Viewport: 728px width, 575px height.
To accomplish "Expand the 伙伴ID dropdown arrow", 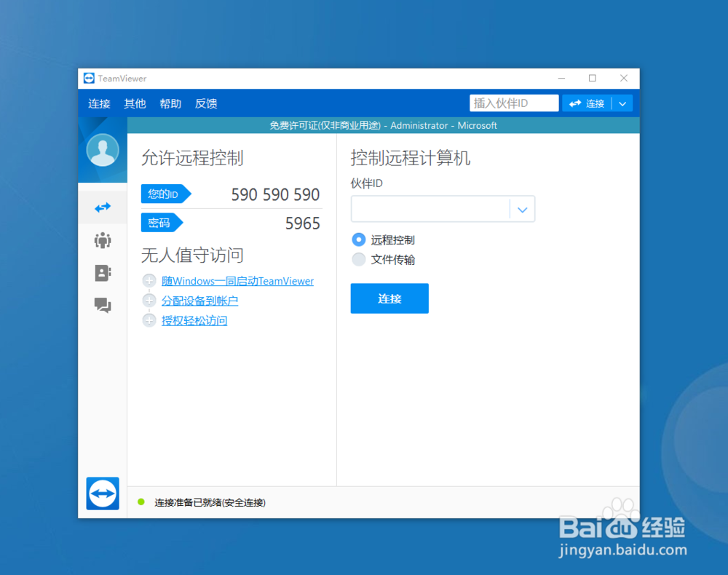I will (x=522, y=210).
